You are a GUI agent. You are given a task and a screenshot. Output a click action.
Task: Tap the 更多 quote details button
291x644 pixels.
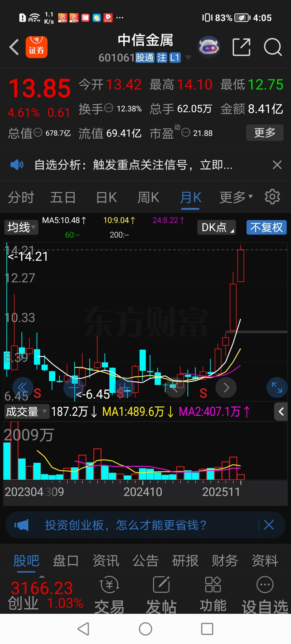click(265, 133)
